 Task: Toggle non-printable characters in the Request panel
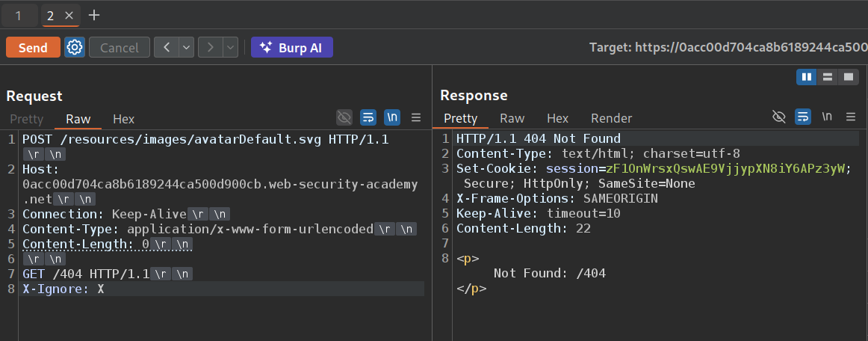click(x=392, y=117)
